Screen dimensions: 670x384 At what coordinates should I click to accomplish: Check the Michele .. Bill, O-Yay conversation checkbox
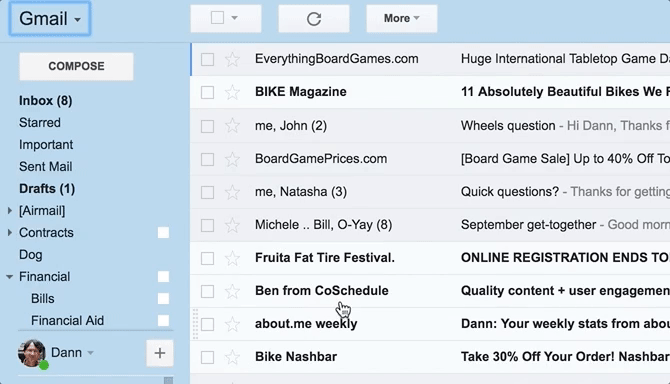point(208,225)
